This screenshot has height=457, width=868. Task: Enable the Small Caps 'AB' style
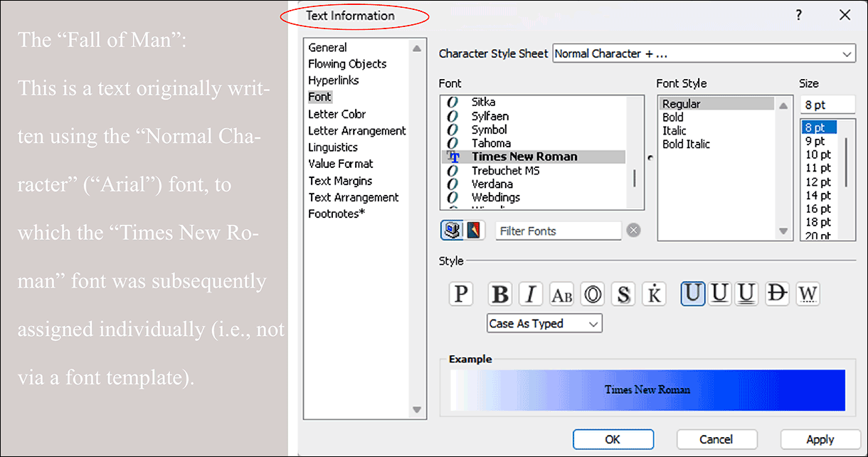pyautogui.click(x=561, y=294)
